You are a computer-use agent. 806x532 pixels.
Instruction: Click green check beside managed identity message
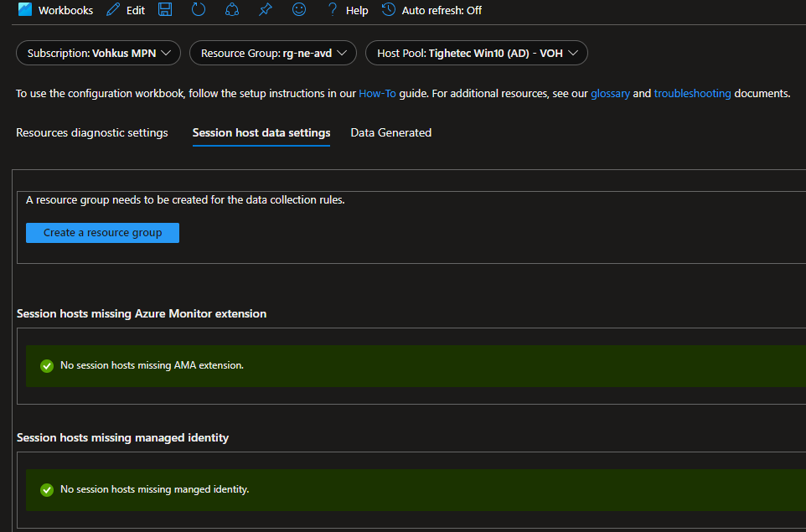pyautogui.click(x=47, y=490)
